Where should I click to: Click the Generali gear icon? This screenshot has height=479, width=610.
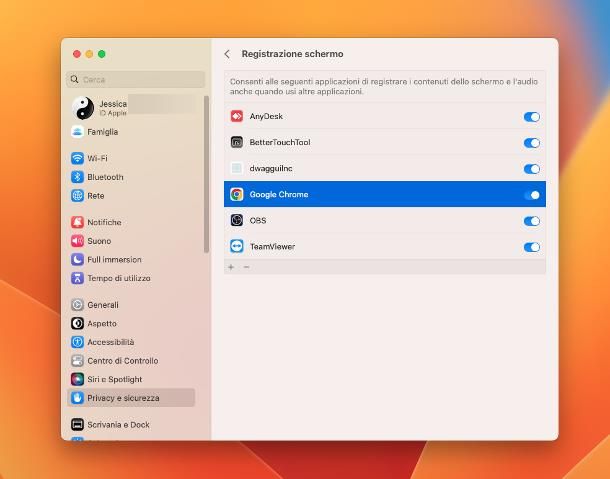(x=77, y=305)
